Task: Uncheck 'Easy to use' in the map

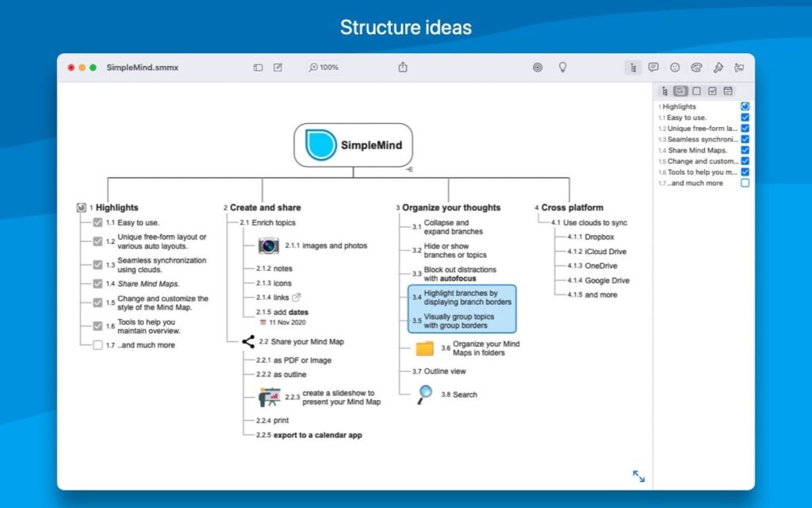Action: [x=99, y=222]
